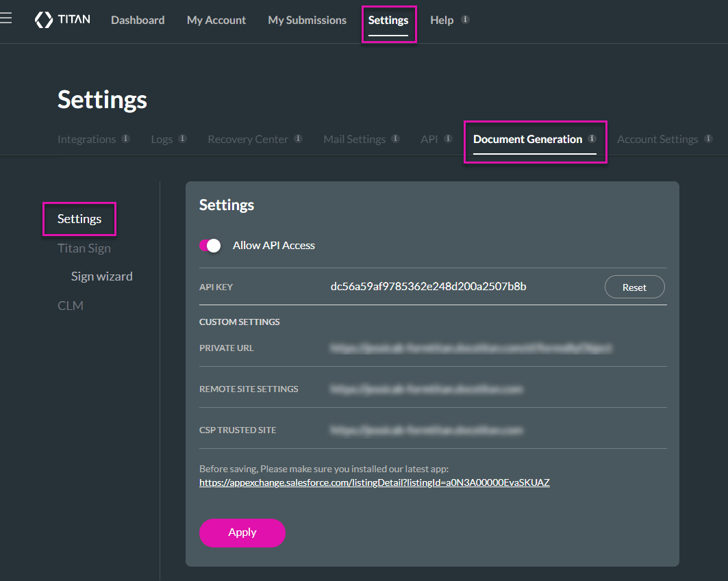This screenshot has width=728, height=581.
Task: Open Titan Sign in the sidebar
Action: click(84, 248)
